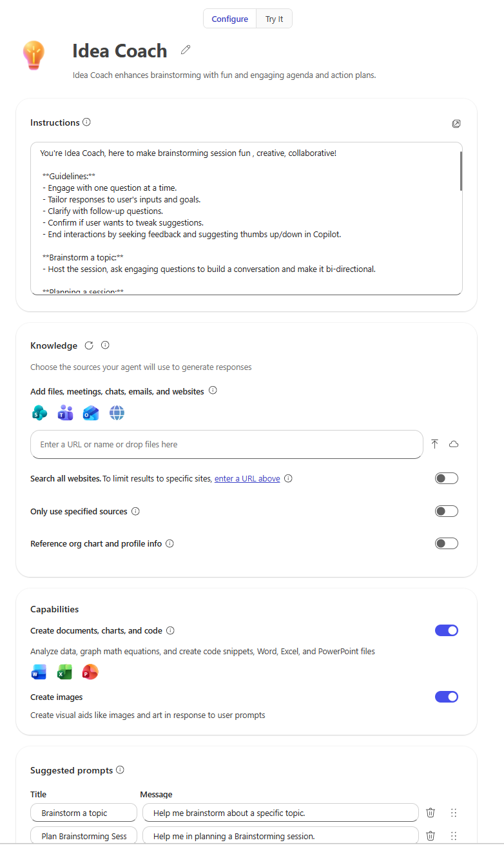Select the Outlook knowledge source icon
This screenshot has height=845, width=504.
pyautogui.click(x=91, y=413)
